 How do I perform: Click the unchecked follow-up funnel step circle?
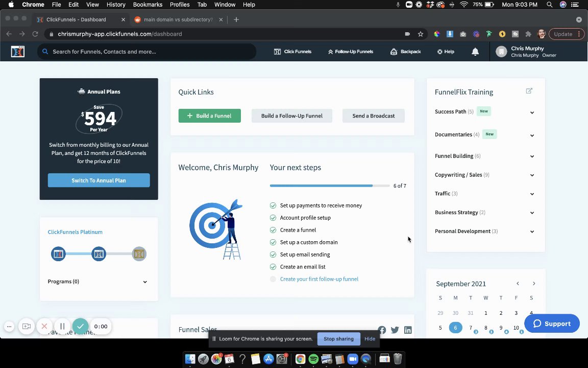(273, 279)
